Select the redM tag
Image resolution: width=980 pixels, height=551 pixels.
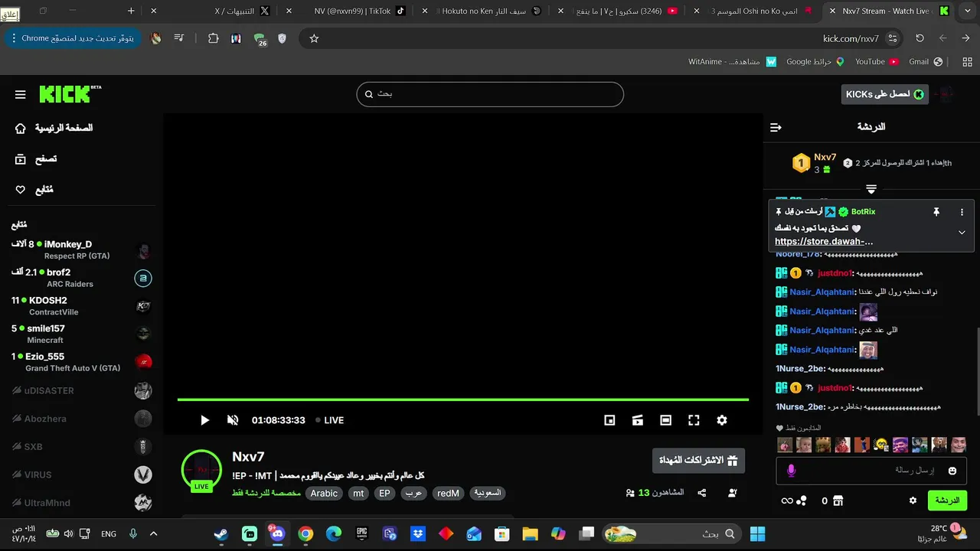tap(448, 494)
